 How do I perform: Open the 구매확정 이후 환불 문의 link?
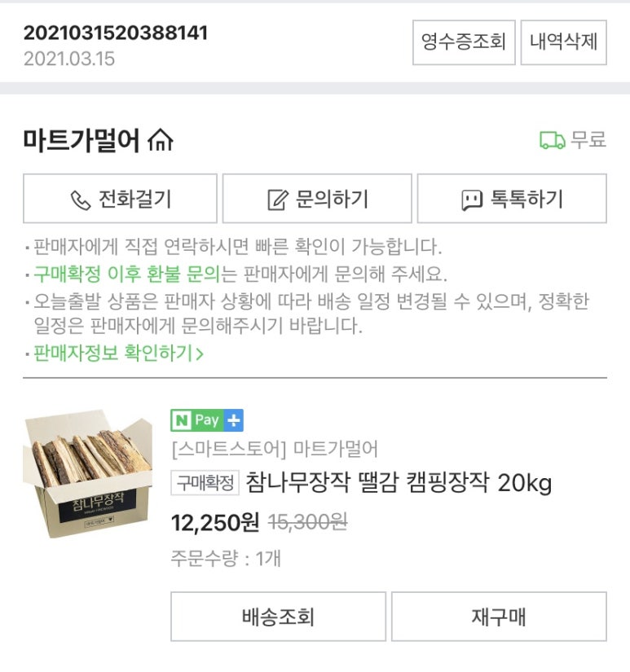pos(127,274)
